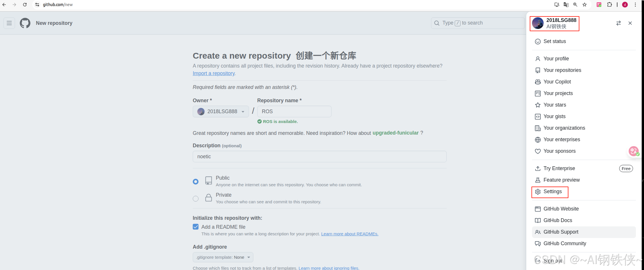This screenshot has height=270, width=644.
Task: Open the hamburger navigation menu
Action: 9,23
